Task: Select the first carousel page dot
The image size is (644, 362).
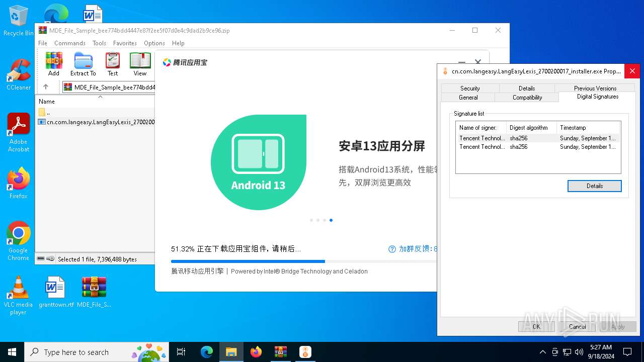Action: [x=311, y=220]
